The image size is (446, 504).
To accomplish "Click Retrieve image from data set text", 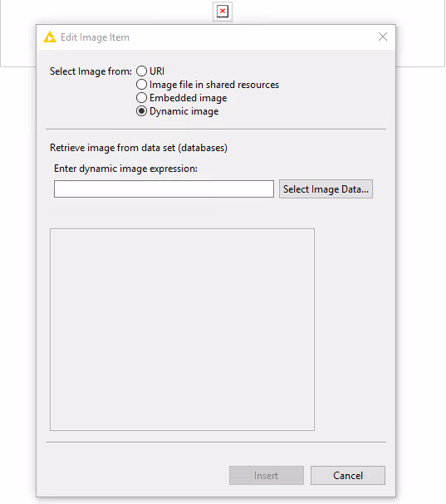I will (139, 148).
